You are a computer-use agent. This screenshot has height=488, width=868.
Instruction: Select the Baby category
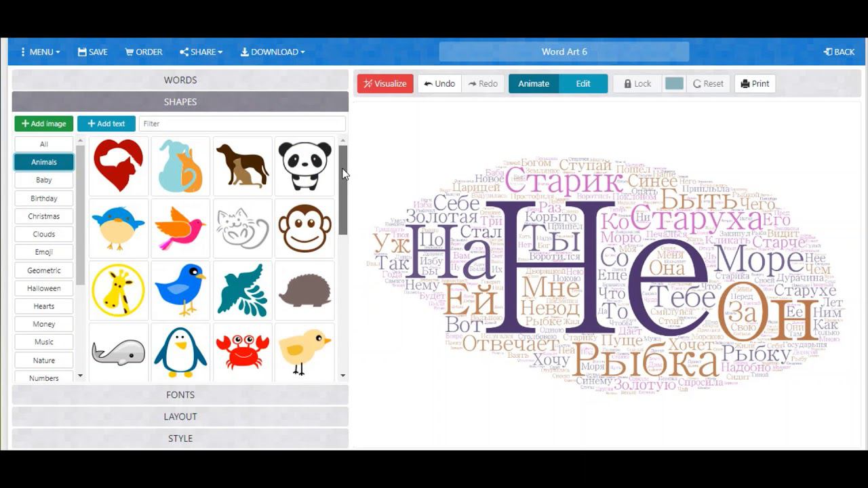[44, 180]
